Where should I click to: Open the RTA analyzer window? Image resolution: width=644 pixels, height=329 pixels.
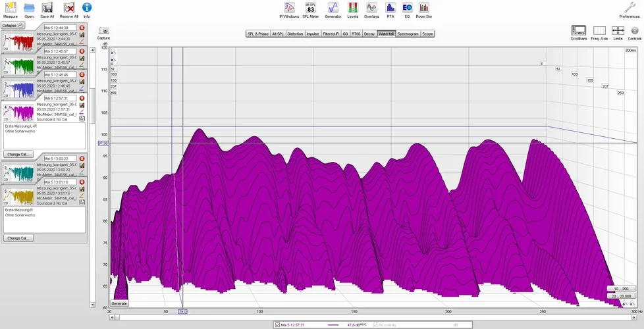tap(390, 7)
